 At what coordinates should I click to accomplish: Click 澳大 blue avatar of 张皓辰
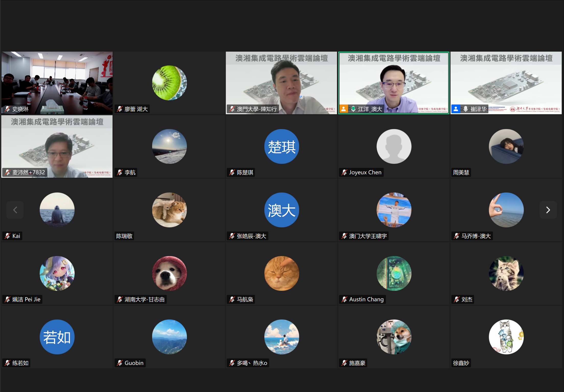click(281, 210)
